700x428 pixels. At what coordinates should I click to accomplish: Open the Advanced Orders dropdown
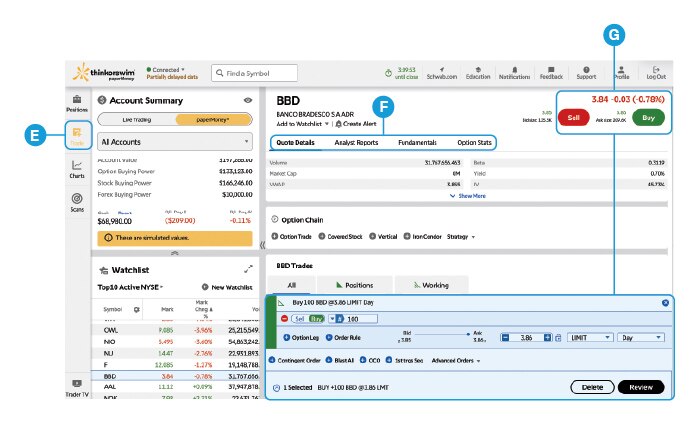pyautogui.click(x=456, y=360)
